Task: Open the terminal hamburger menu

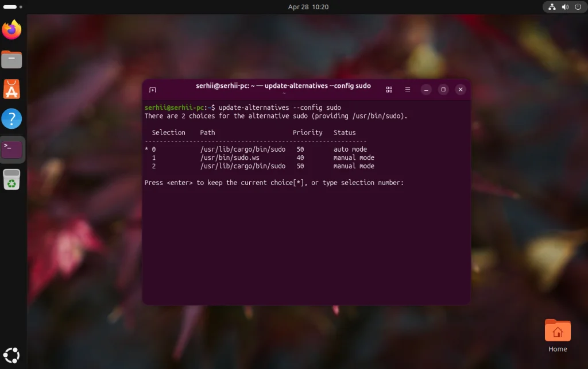Action: click(408, 89)
